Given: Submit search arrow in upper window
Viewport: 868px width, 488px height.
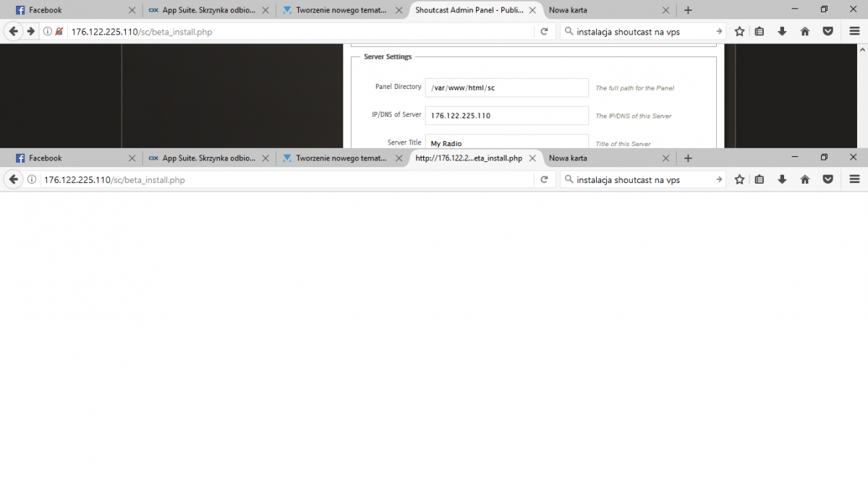Looking at the screenshot, I should coord(718,32).
